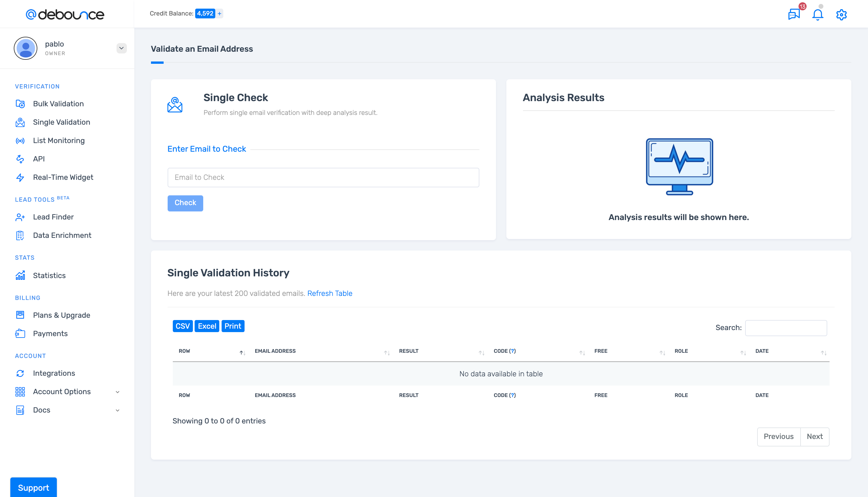Expand the pablo user profile dropdown

pyautogui.click(x=121, y=48)
